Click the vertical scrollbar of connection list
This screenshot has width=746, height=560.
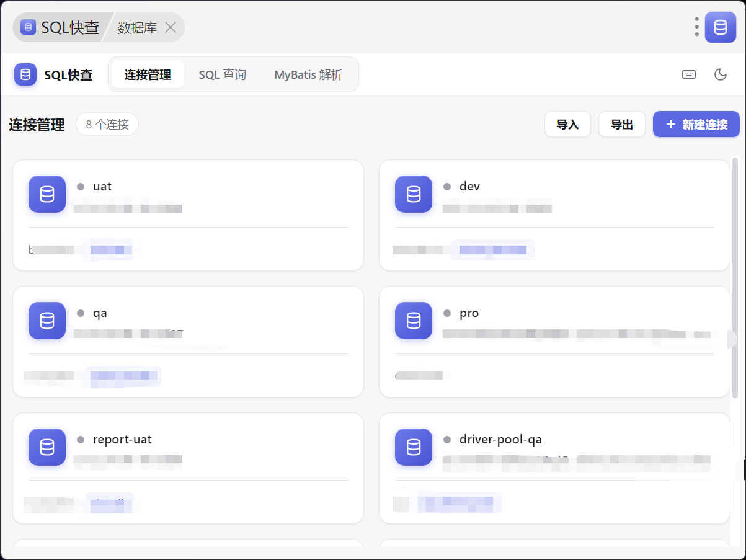tap(735, 277)
